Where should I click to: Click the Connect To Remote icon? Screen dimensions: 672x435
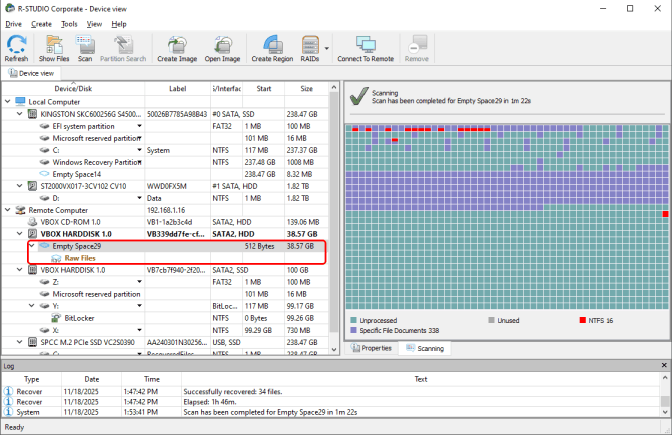coord(365,48)
